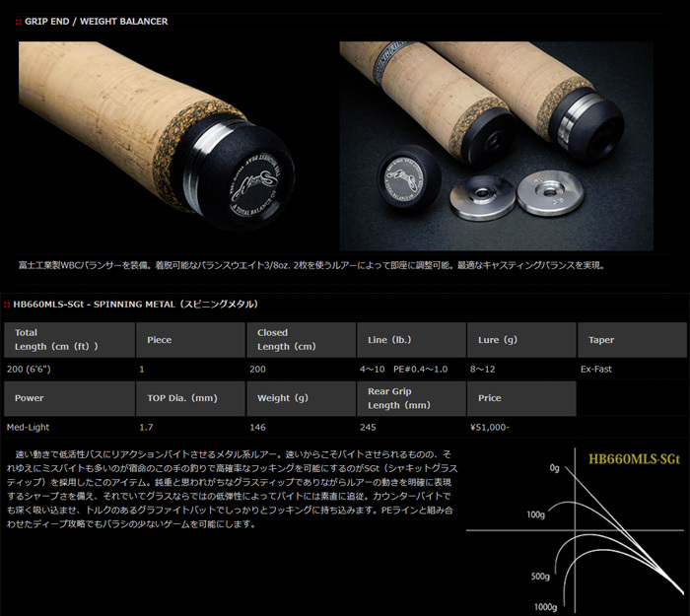Click the 1000g label on bend chart
This screenshot has height=616, width=690.
coord(545,607)
